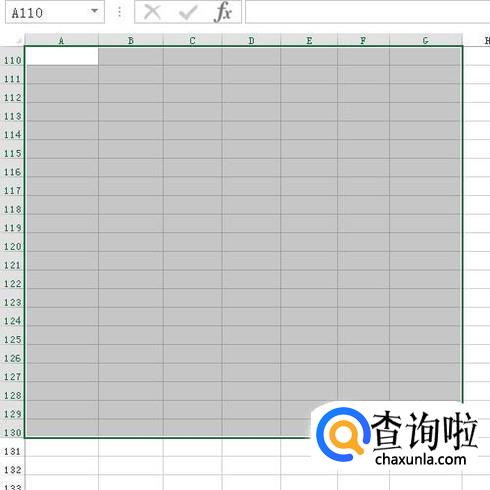The image size is (490, 490).
Task: Click the Cancel X icon in formula bar
Action: [x=152, y=12]
